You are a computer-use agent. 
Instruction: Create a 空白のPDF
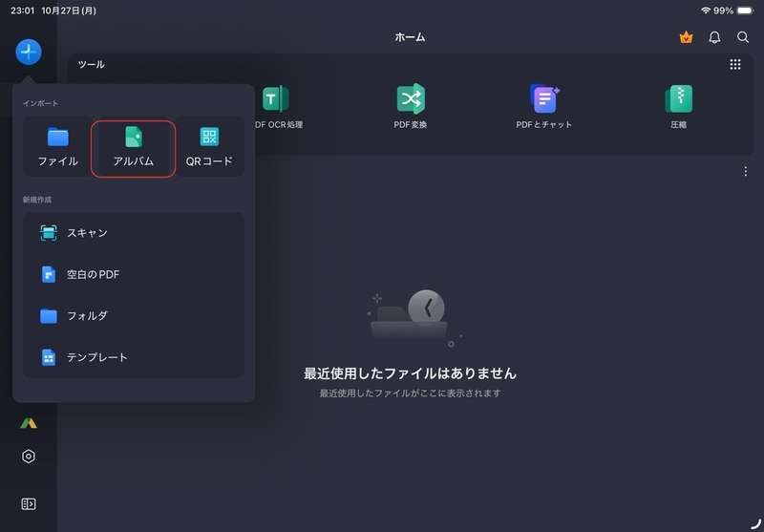click(x=134, y=274)
